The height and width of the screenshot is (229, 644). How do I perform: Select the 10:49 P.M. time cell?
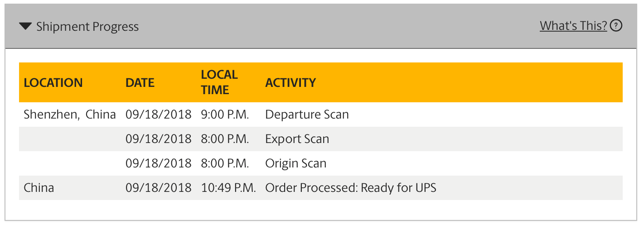[228, 188]
